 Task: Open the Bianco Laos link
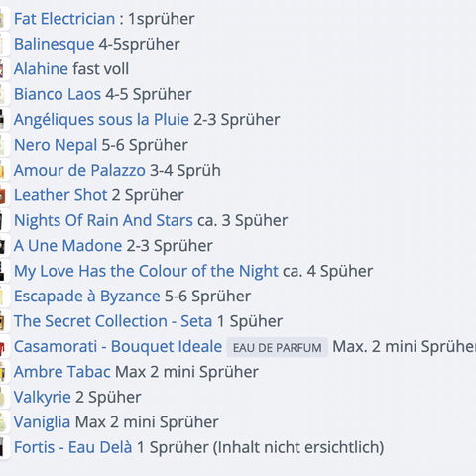pos(58,94)
